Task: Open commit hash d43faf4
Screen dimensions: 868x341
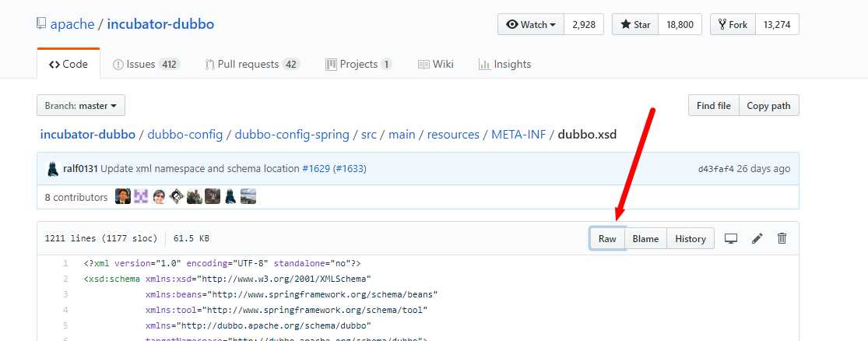Action: [715, 169]
